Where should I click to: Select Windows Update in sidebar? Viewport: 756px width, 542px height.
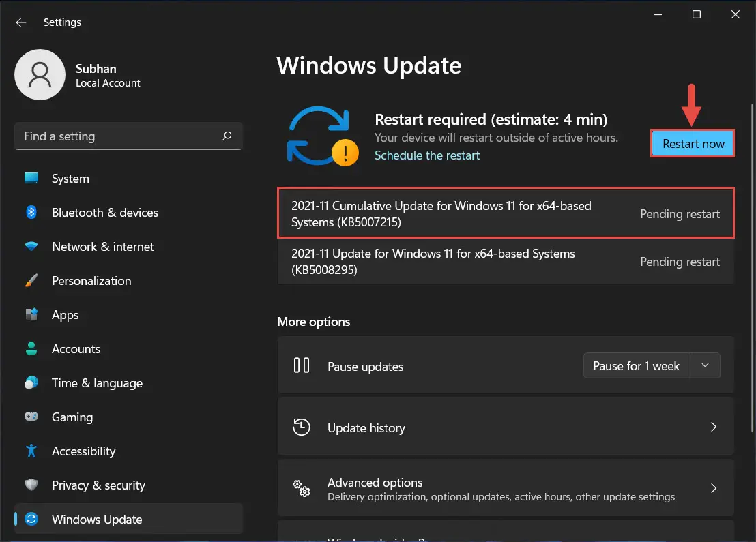(128, 519)
